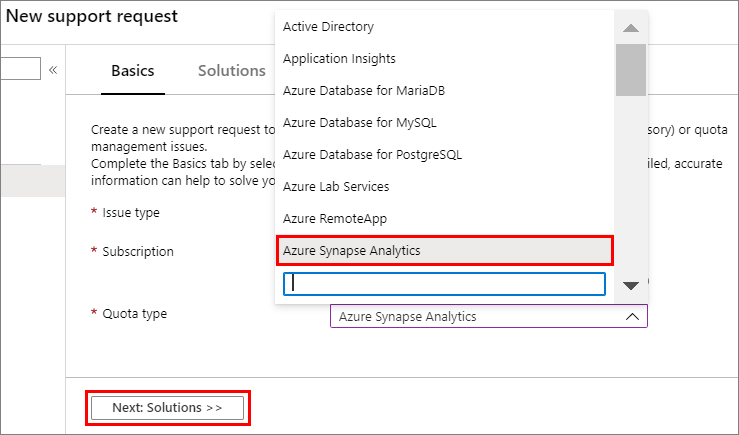Select Azure Lab Services option
Screen dimensions: 739x435
[x=336, y=187]
